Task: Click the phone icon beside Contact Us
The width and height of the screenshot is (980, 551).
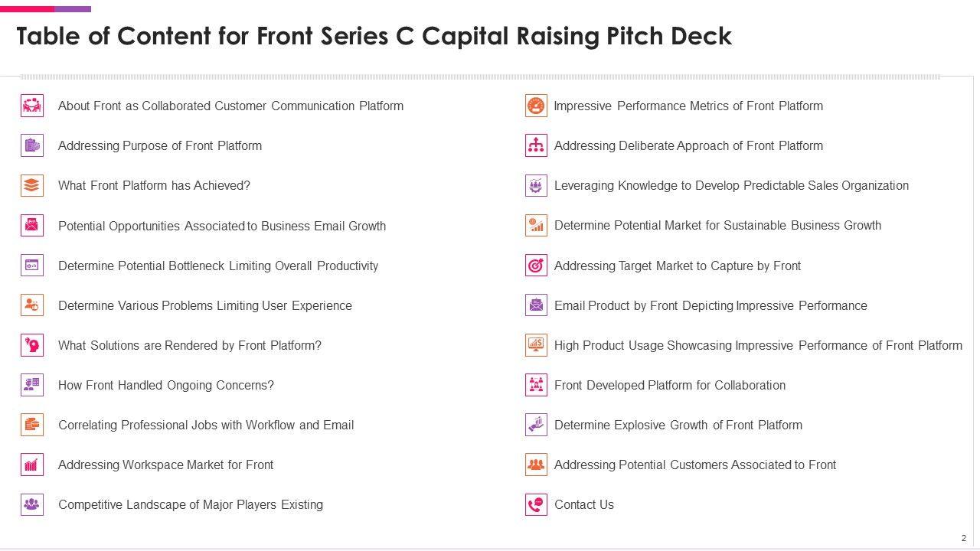Action: 536,504
